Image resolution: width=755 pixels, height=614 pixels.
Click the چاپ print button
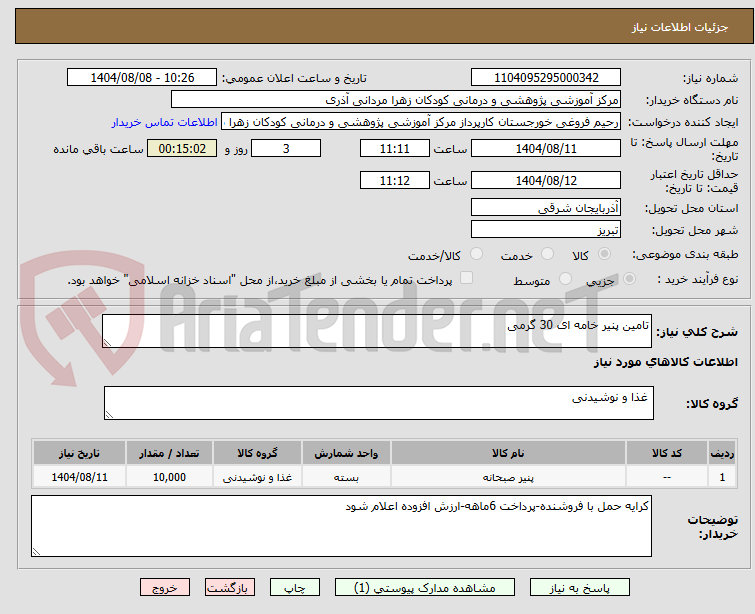point(295,588)
